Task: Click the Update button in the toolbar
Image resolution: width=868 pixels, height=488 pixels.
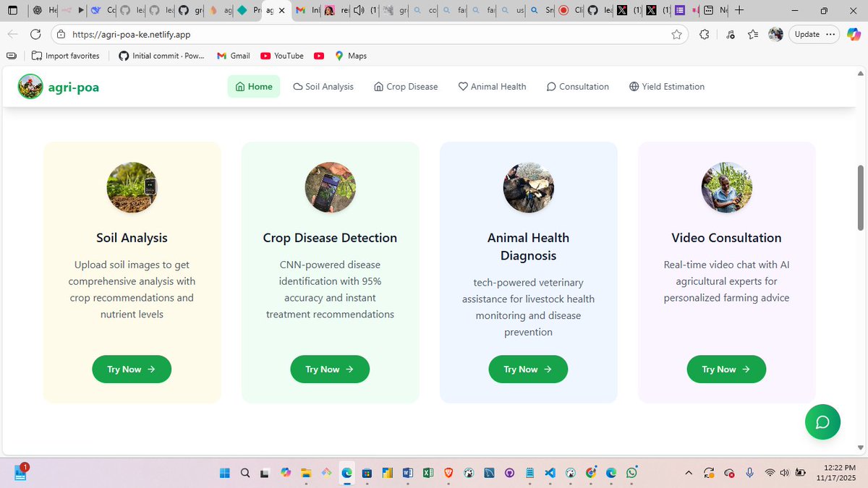Action: [814, 34]
